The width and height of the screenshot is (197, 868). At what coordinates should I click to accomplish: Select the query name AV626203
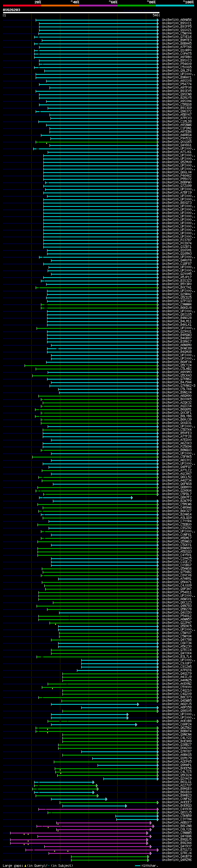tap(11, 10)
